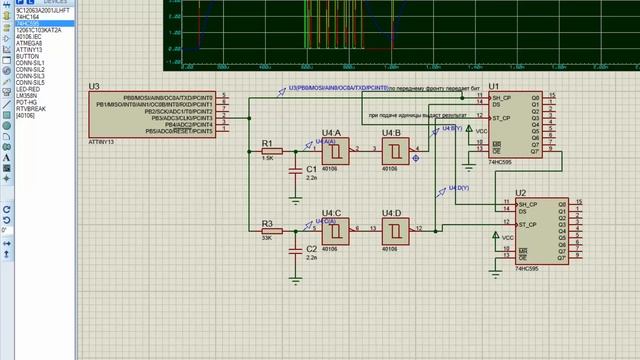Image resolution: width=640 pixels, height=360 pixels.
Task: Select the 2D closed path tool
Action: (6, 147)
